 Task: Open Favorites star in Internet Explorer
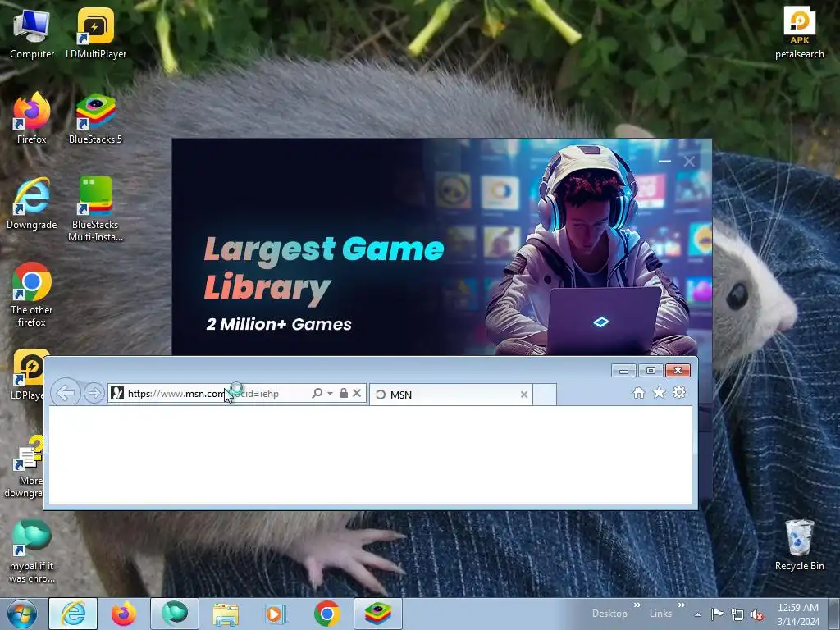pyautogui.click(x=659, y=393)
